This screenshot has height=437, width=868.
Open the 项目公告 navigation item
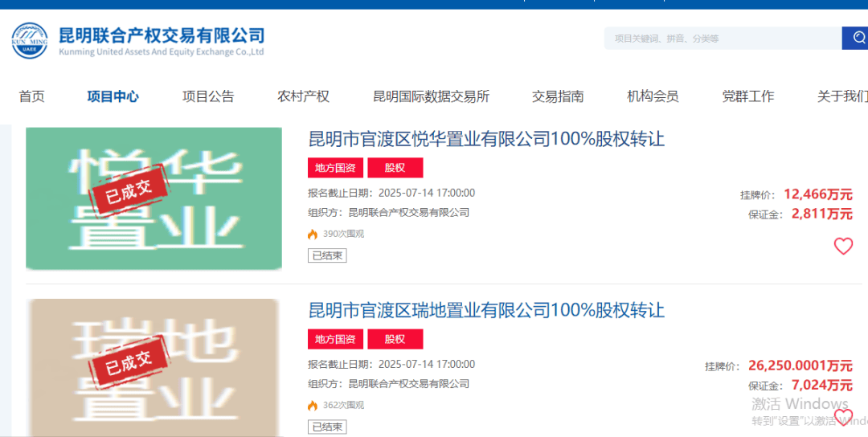click(208, 96)
